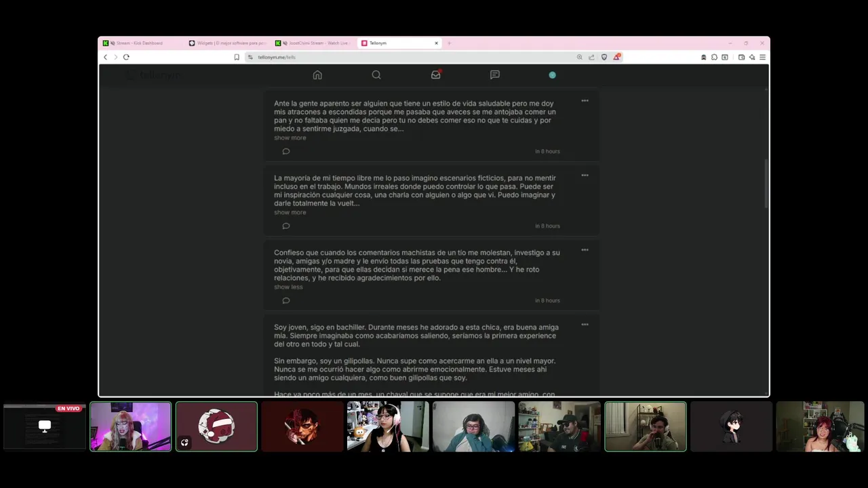Screen dimensions: 868x488
Task: Bookmark this page icon
Action: 237,57
